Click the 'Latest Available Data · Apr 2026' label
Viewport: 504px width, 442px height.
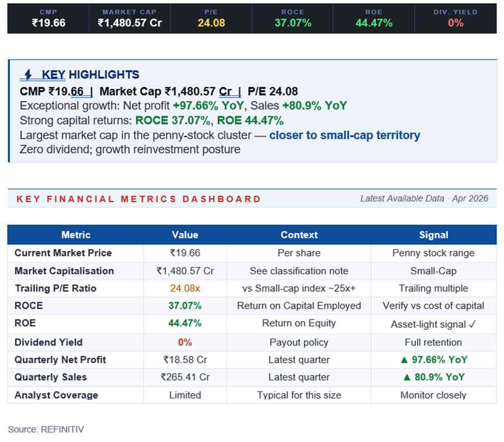pyautogui.click(x=424, y=199)
